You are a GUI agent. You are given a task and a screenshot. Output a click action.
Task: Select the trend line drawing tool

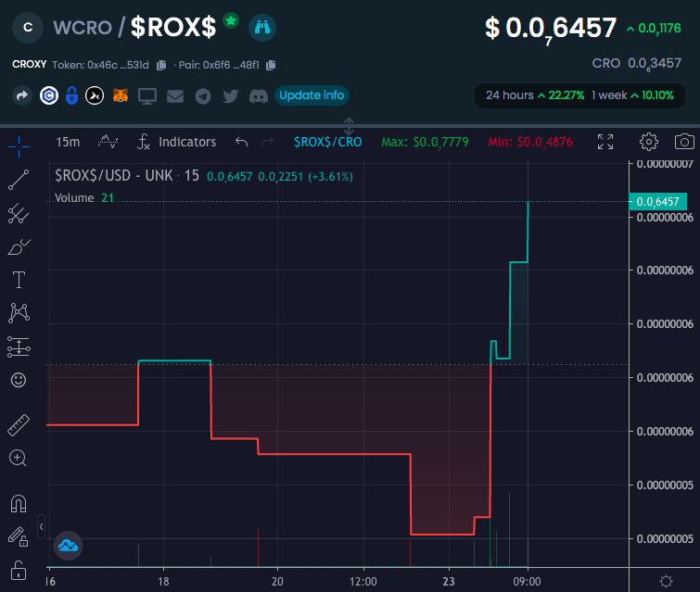click(19, 180)
